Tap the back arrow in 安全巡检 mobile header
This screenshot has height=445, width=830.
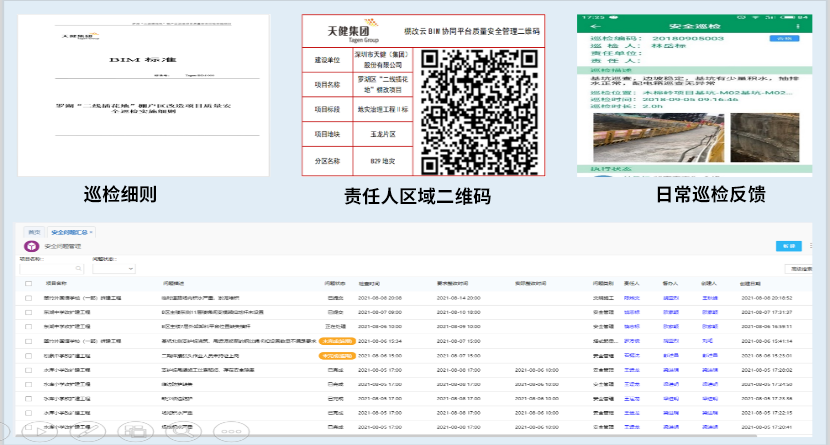pyautogui.click(x=596, y=26)
